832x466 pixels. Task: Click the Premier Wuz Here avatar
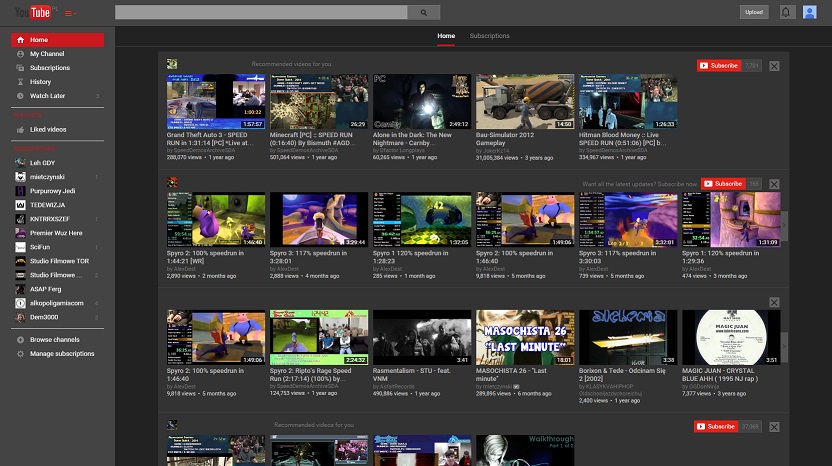click(x=20, y=233)
